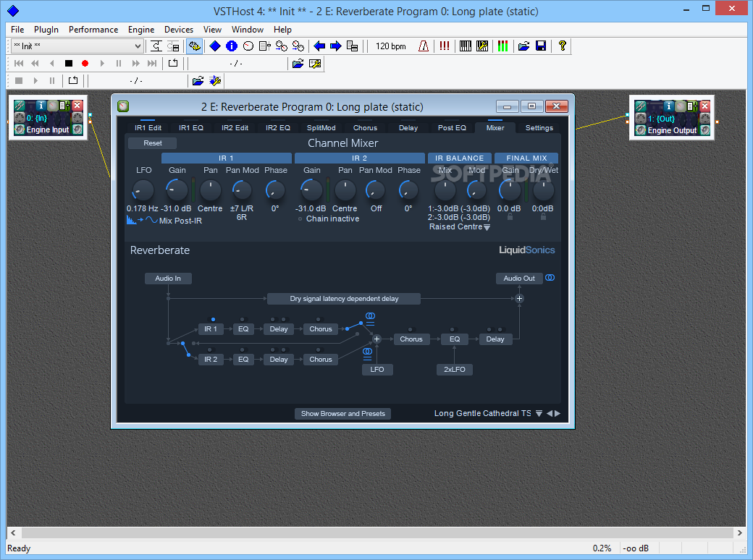Open the Performance menu

pyautogui.click(x=93, y=29)
